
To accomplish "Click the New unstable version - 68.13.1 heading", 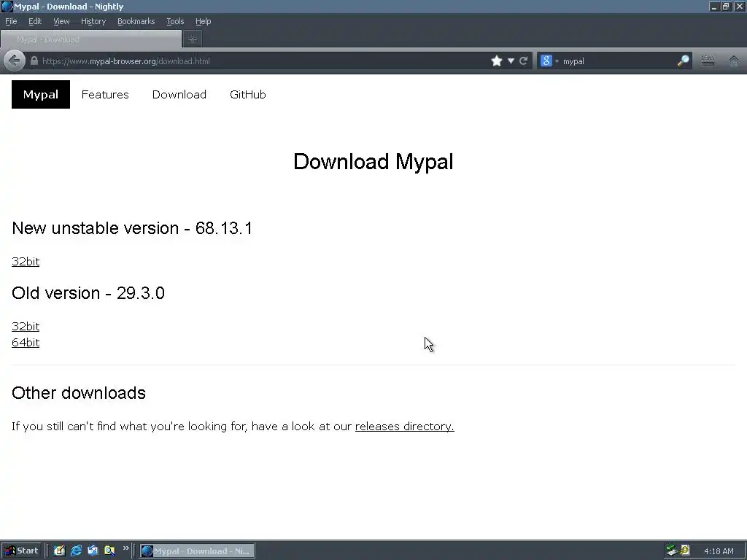I will point(132,228).
